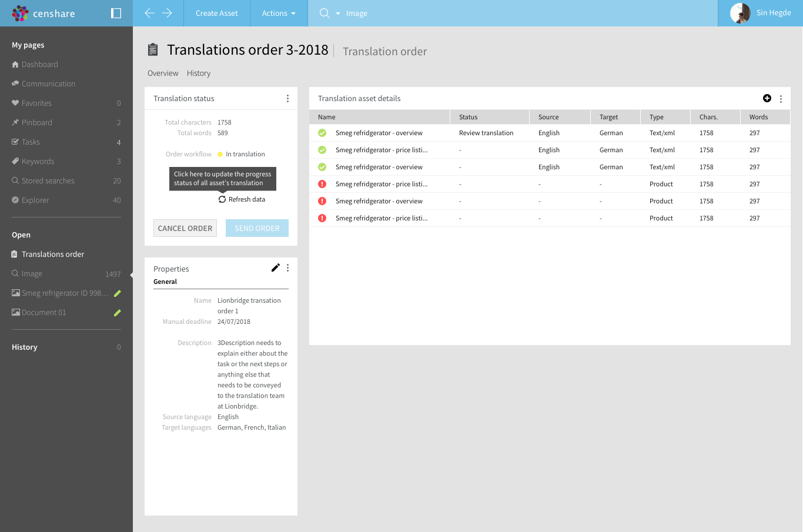The image size is (803, 532).
Task: Click edit pencil next to Document 01
Action: pos(117,313)
